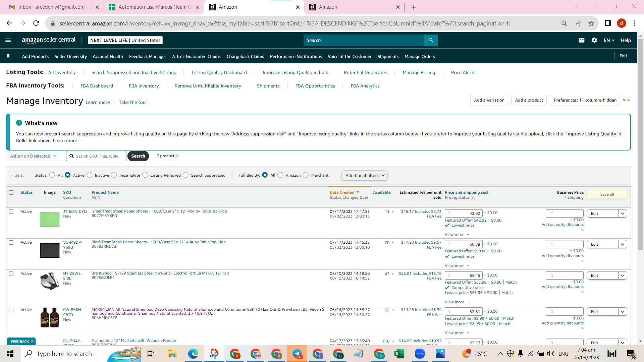Image resolution: width=644 pixels, height=362 pixels.
Task: Select the Search Suppressed status filter
Action: point(186,175)
